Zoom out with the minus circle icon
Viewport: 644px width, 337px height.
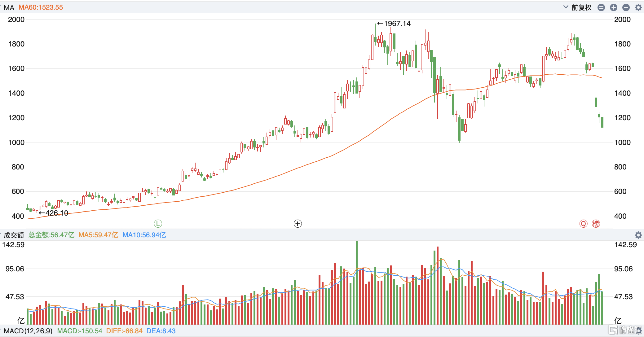(x=626, y=7)
